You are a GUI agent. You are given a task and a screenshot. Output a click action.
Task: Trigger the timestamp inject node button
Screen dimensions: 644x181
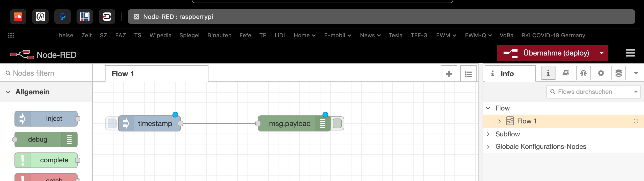click(112, 123)
